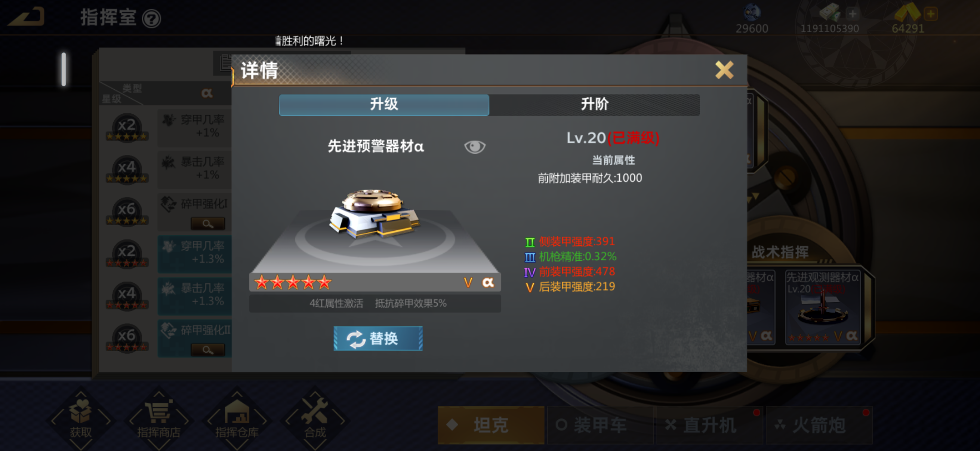Select the 直升机 category tab
This screenshot has height=451, width=980.
tap(709, 425)
